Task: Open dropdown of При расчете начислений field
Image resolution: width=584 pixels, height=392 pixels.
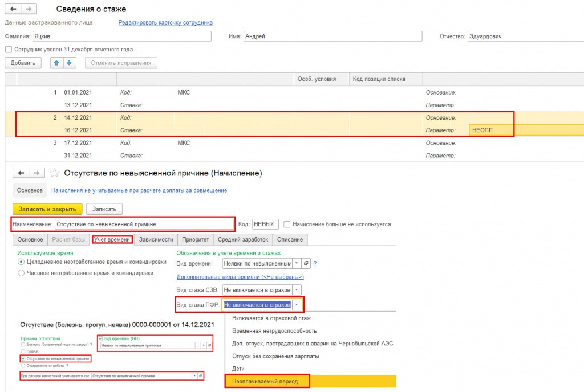Action: click(194, 376)
